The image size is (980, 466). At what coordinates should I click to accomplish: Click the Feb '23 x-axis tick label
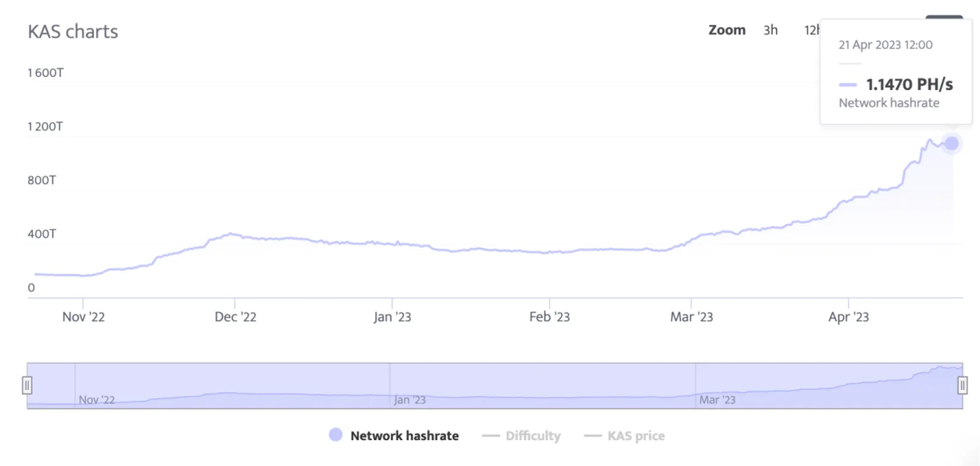549,317
